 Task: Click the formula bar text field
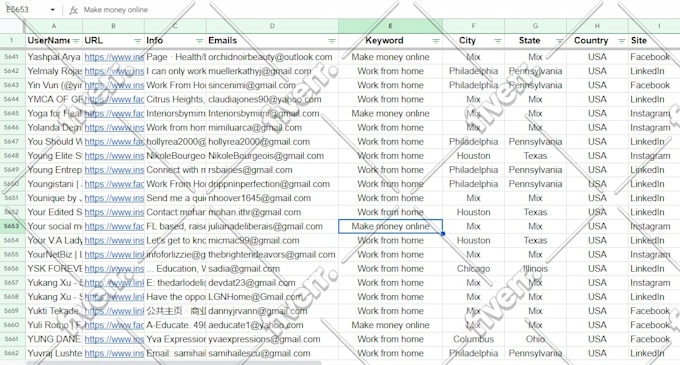(x=377, y=10)
